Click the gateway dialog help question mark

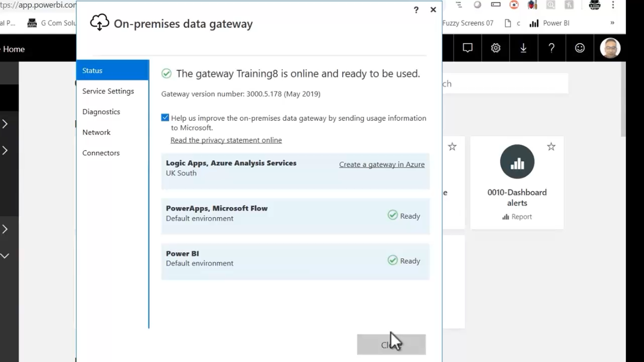point(416,10)
